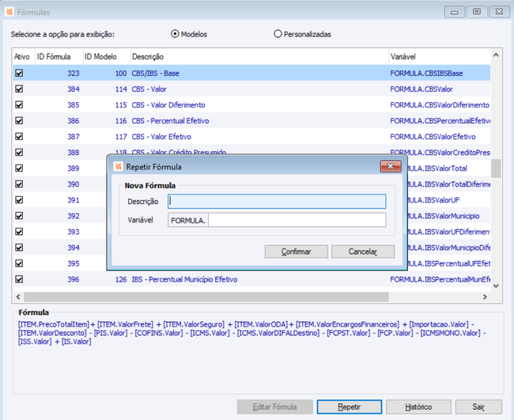This screenshot has height=420, width=514.
Task: Confirm the new repeated formula
Action: 296,252
